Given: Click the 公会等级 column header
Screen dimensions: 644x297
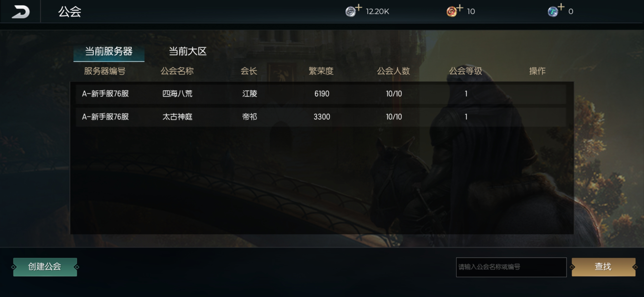Looking at the screenshot, I should (x=465, y=71).
